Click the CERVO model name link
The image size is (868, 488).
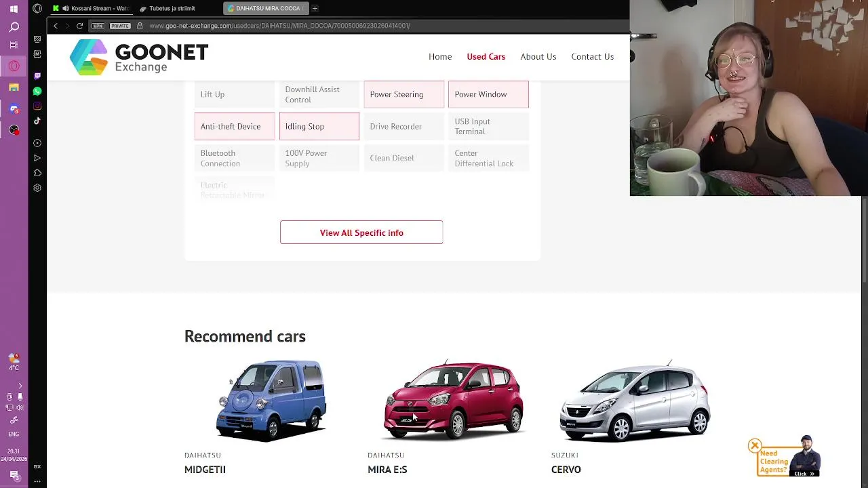[566, 469]
